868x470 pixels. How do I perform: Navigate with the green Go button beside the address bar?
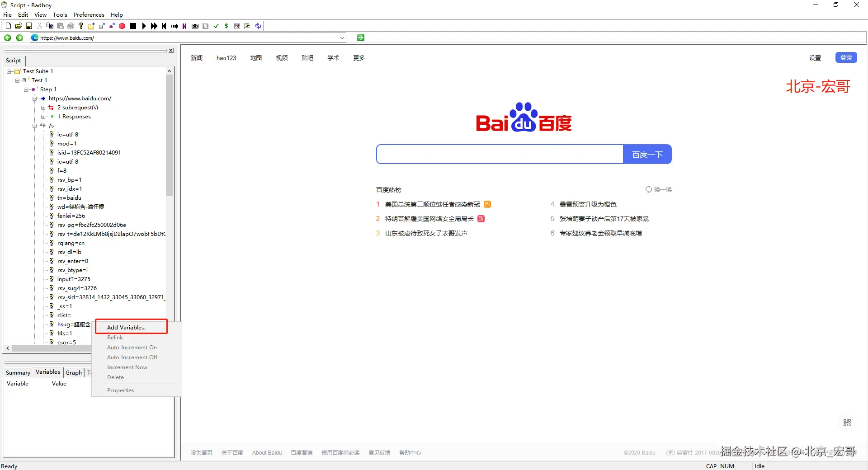point(361,38)
